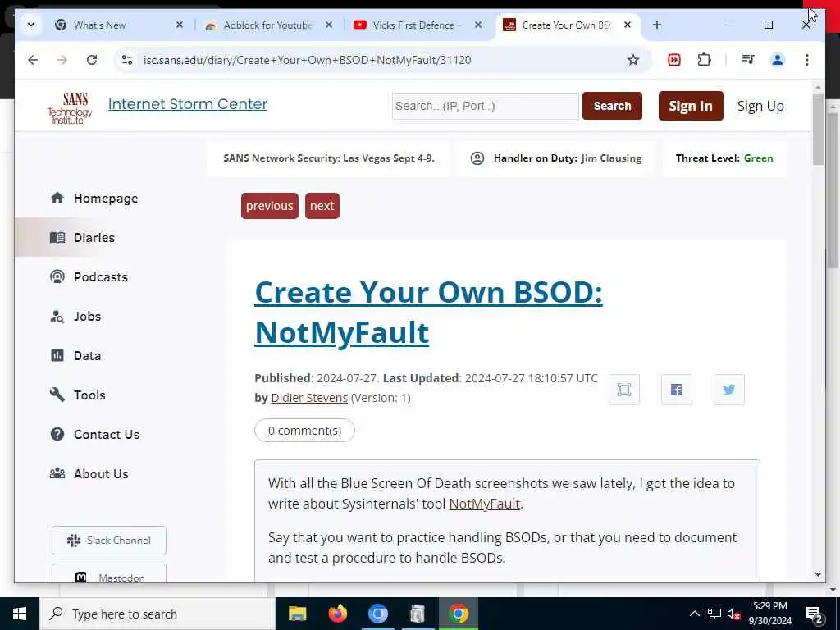840x630 pixels.
Task: Open handler Jim Clausing link
Action: (x=611, y=158)
